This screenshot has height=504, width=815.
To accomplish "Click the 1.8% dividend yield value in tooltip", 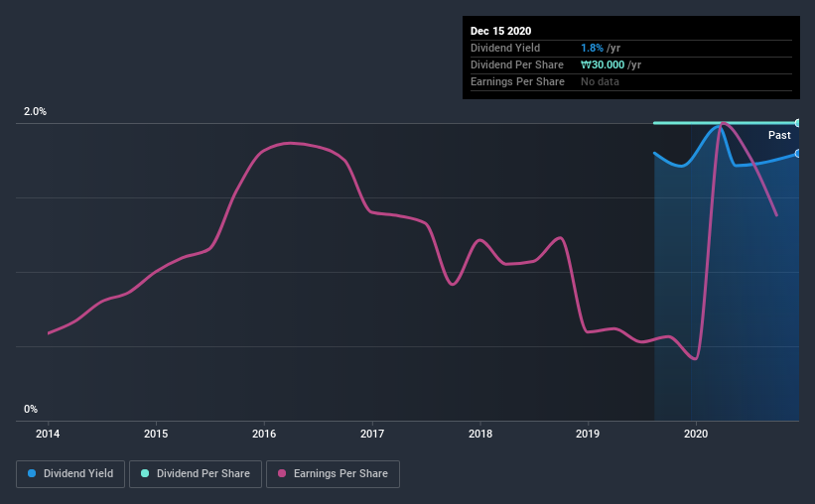I will 592,48.
